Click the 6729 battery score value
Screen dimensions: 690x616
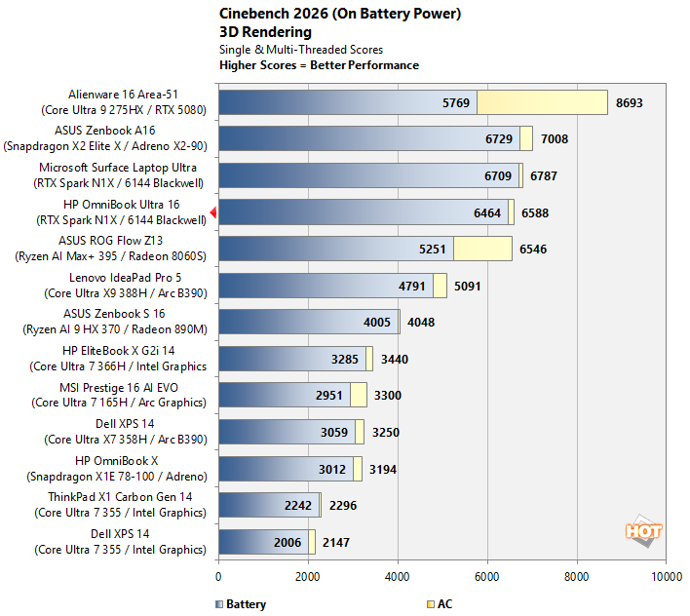coord(499,139)
